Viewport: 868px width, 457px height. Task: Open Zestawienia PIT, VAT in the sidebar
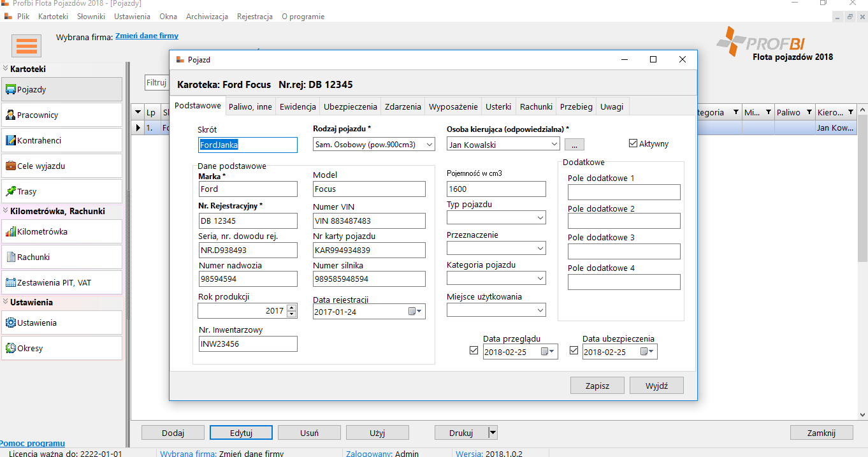point(62,282)
